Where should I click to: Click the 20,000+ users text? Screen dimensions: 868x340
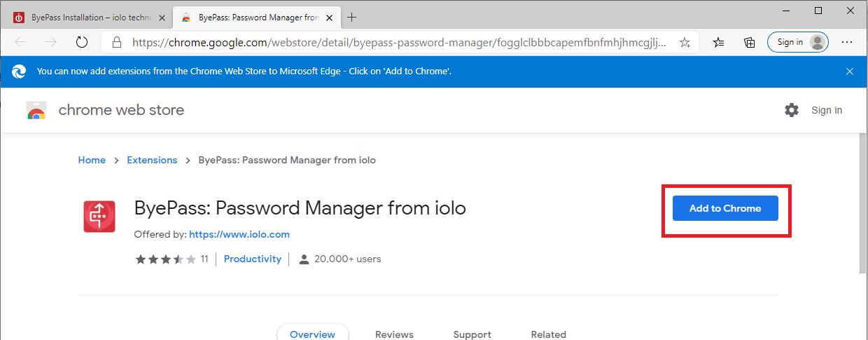[348, 259]
